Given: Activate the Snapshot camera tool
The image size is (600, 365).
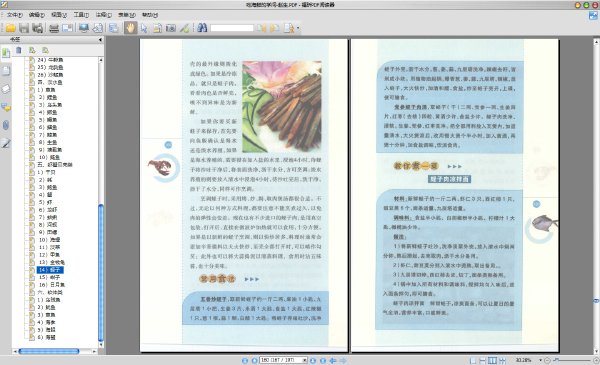Looking at the screenshot, I should tap(171, 28).
